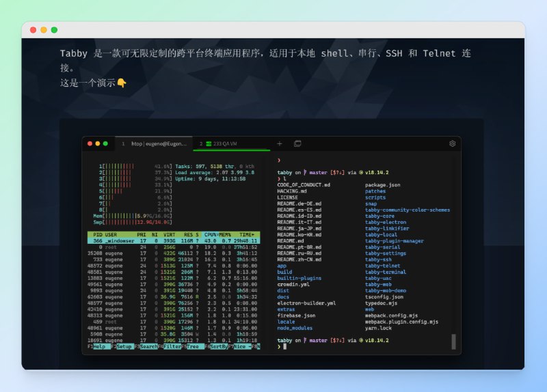This screenshot has height=392, width=547.
Task: Open Tabby settings gear icon
Action: [x=452, y=143]
